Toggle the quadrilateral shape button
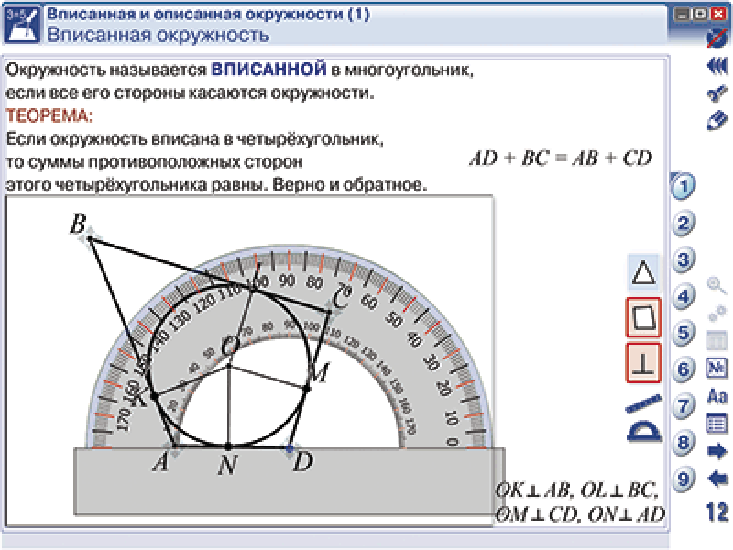This screenshot has width=733, height=550. [x=645, y=317]
